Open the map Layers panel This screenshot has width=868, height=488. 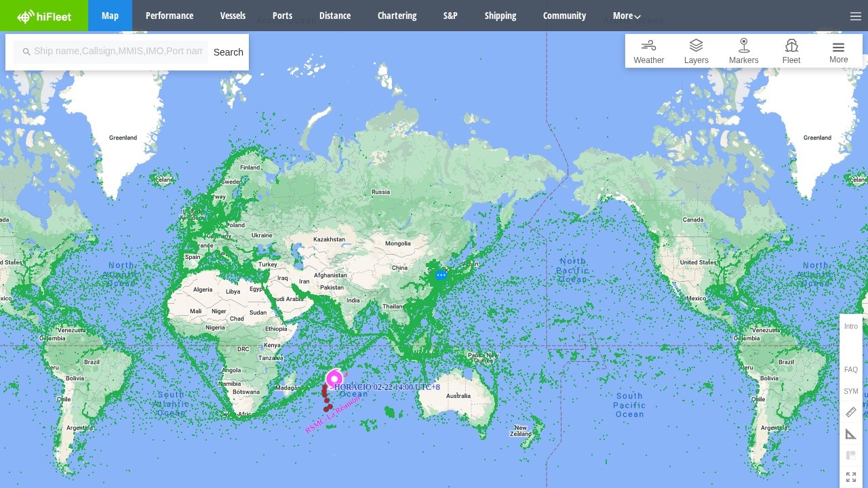[x=696, y=52]
